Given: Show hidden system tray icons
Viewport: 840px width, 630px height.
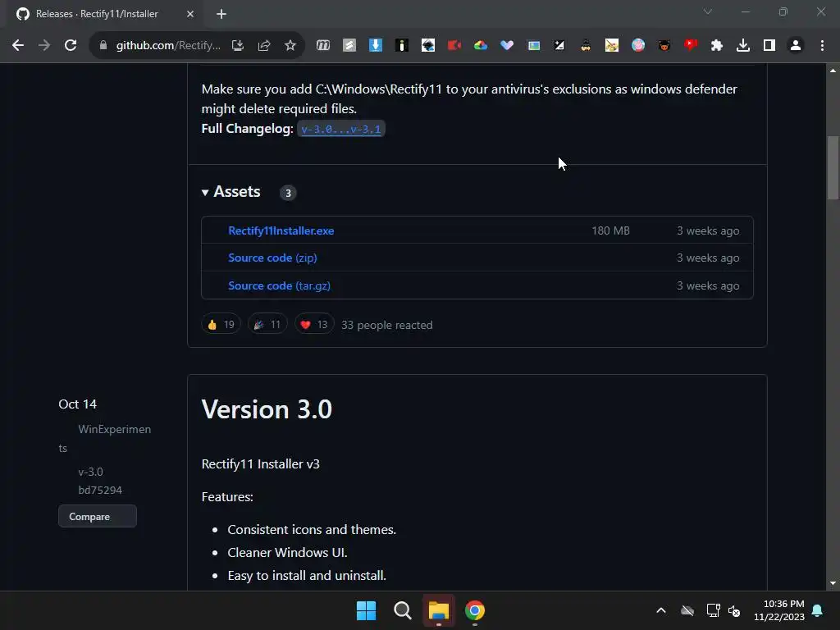Looking at the screenshot, I should [661, 610].
